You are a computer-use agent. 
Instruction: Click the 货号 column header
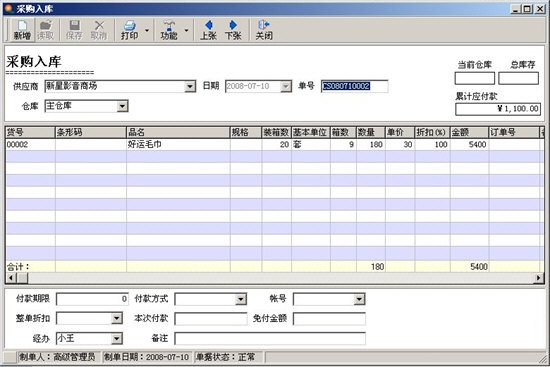tap(30, 132)
